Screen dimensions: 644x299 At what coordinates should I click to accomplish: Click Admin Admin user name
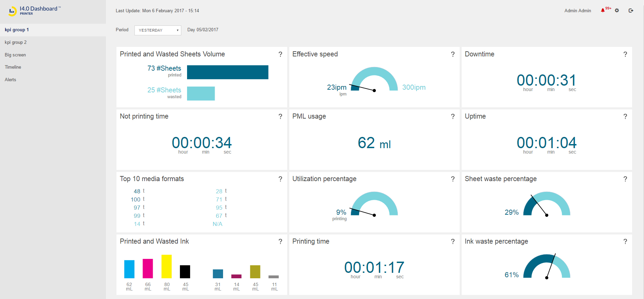click(577, 11)
